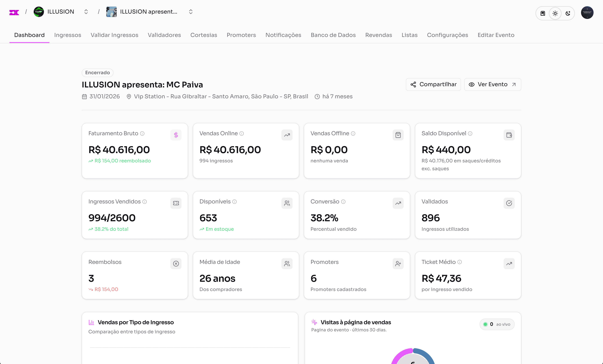Click the clock icon beside há 7 meses

[x=317, y=97]
